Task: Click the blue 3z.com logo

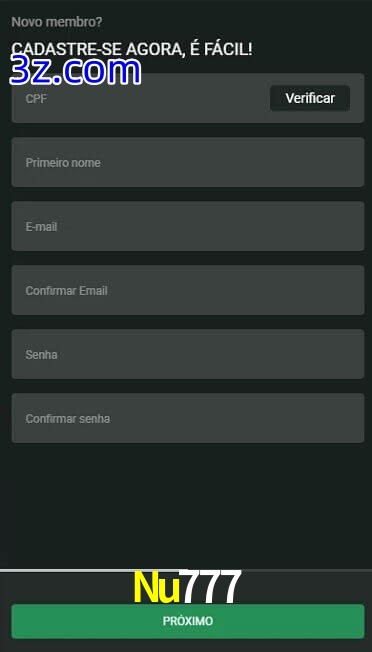Action: click(75, 71)
